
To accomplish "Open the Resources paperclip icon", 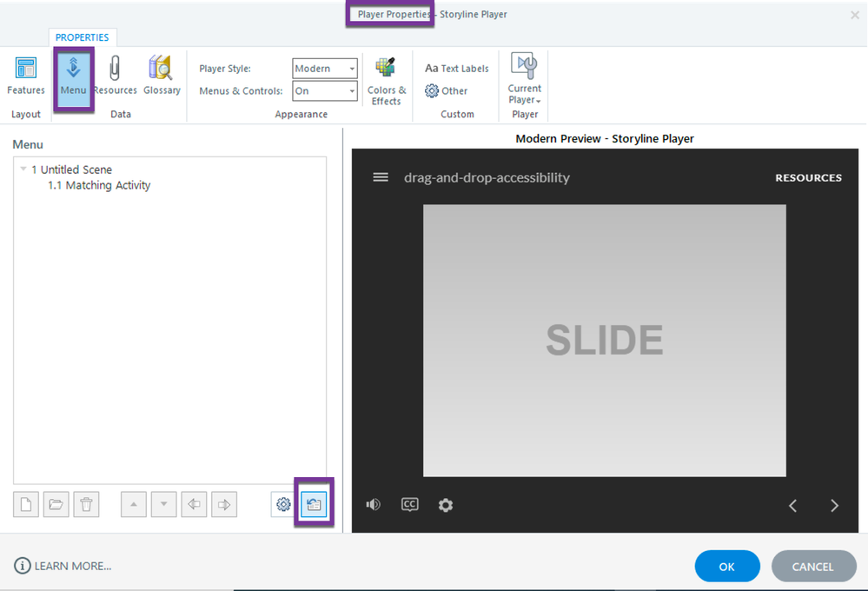I will [x=115, y=76].
